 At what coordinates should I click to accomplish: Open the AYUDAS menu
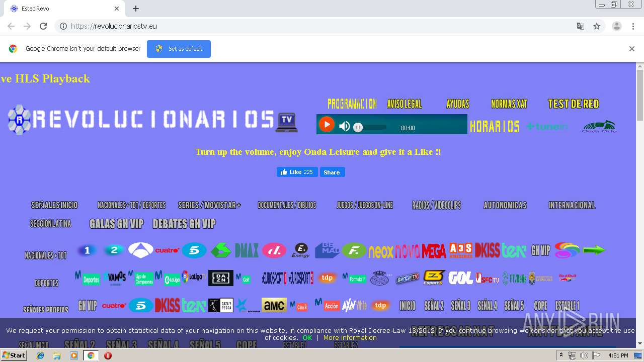coord(458,104)
